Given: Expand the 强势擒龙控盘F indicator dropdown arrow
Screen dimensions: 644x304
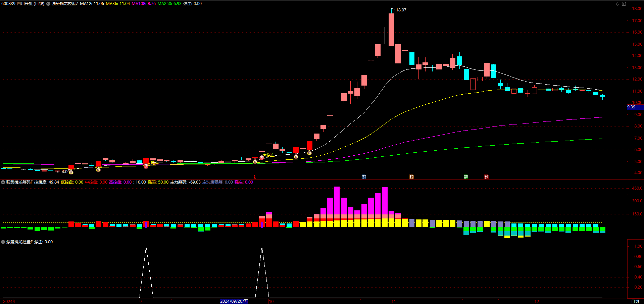Looking at the screenshot, I should point(3,242).
